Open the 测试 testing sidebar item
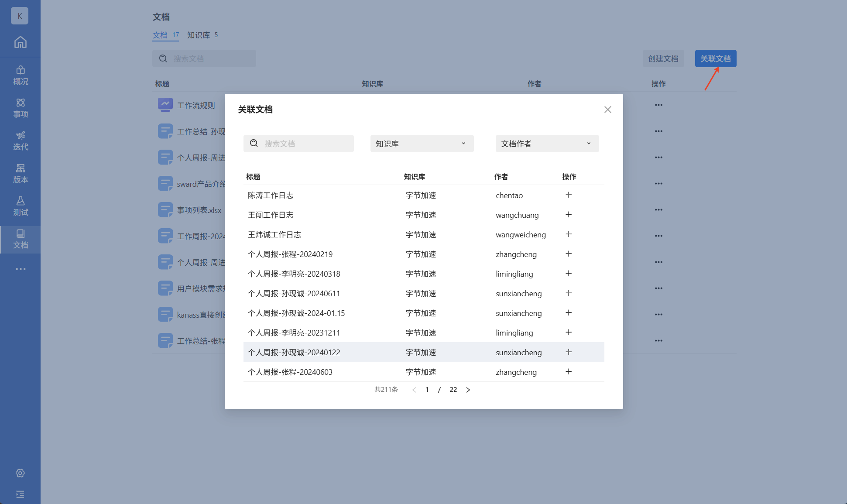 [20, 206]
